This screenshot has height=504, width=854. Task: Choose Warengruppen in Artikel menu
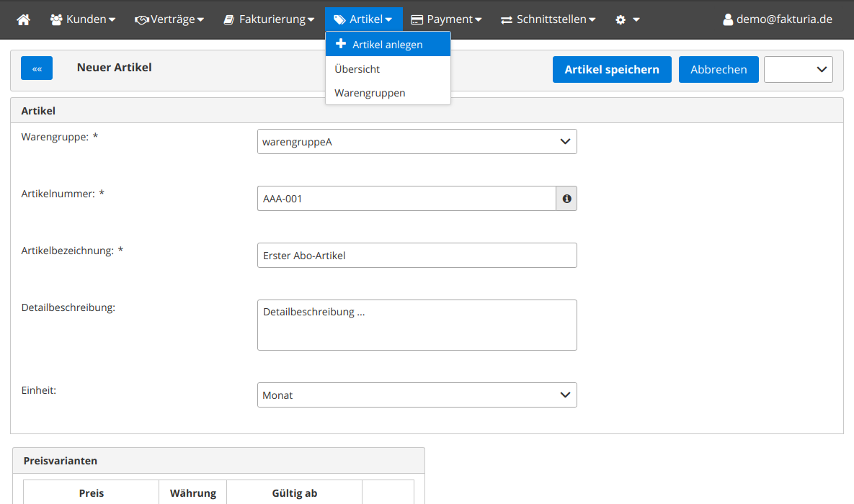tap(370, 93)
